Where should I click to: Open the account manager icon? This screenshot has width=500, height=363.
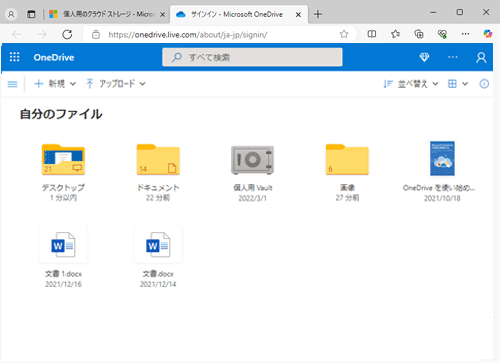click(x=481, y=57)
